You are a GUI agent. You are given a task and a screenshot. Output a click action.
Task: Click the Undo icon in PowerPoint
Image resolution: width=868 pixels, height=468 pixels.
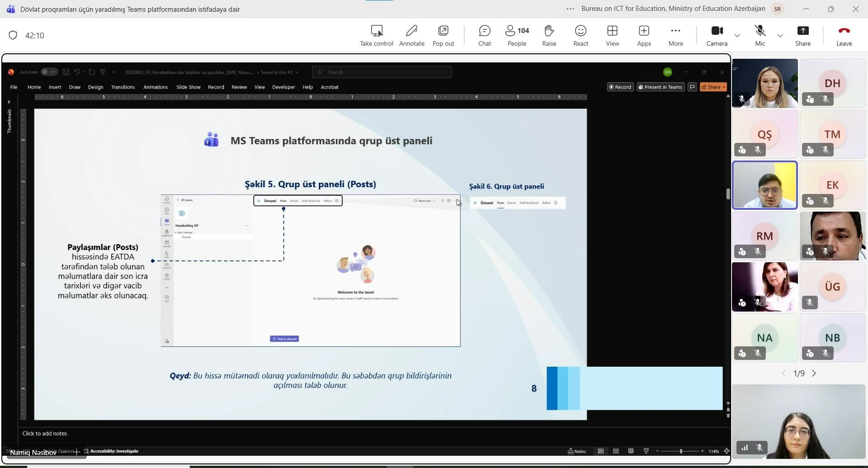(x=77, y=72)
